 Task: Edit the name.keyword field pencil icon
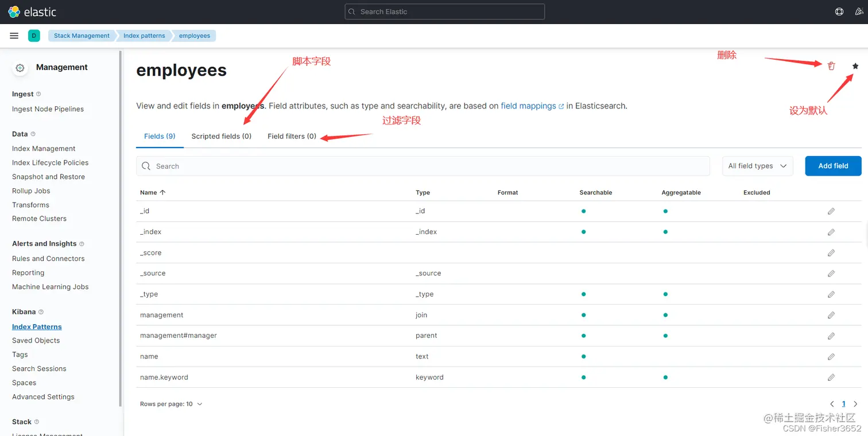[831, 377]
